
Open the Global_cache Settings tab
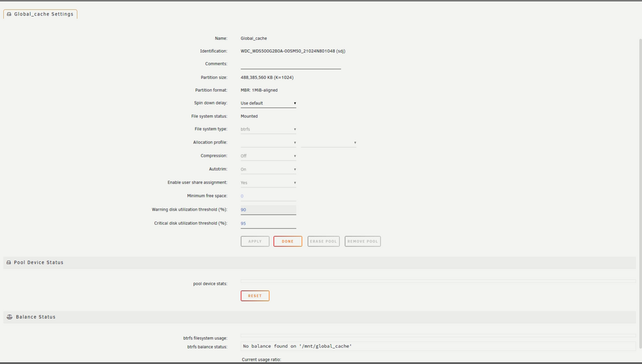point(40,14)
